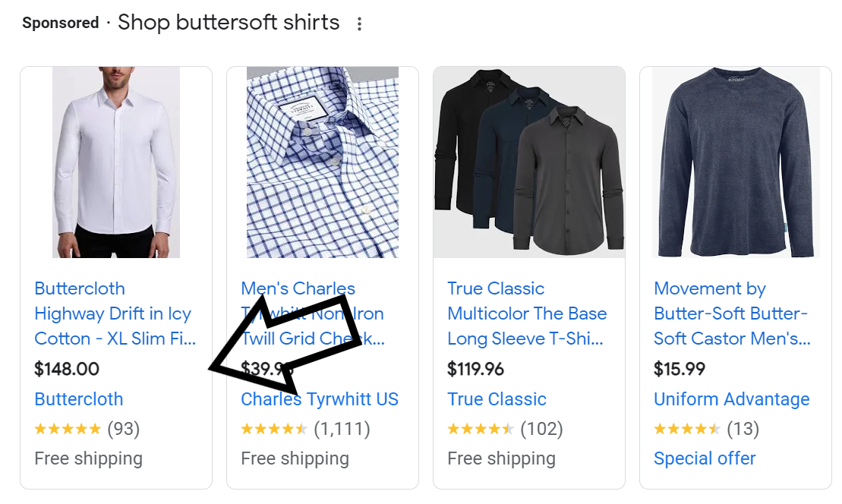Open the three-dot menu beside the title
Image resolution: width=842 pixels, height=504 pixels.
click(360, 24)
